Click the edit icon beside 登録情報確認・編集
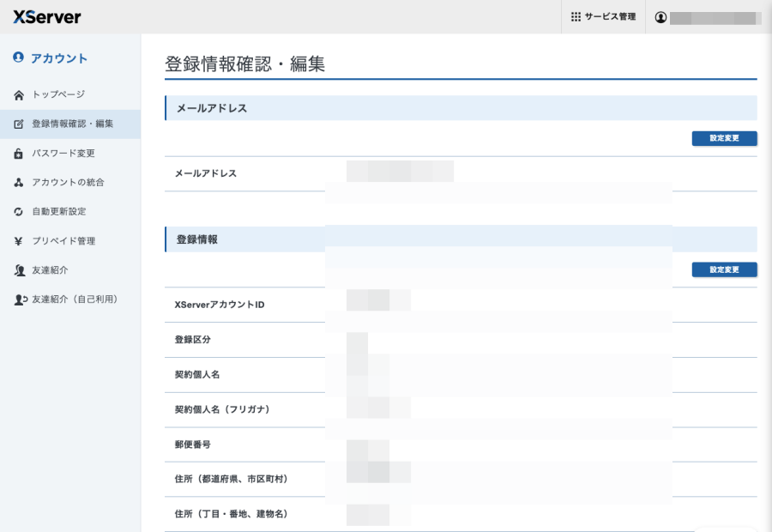The image size is (772, 532). 19,124
